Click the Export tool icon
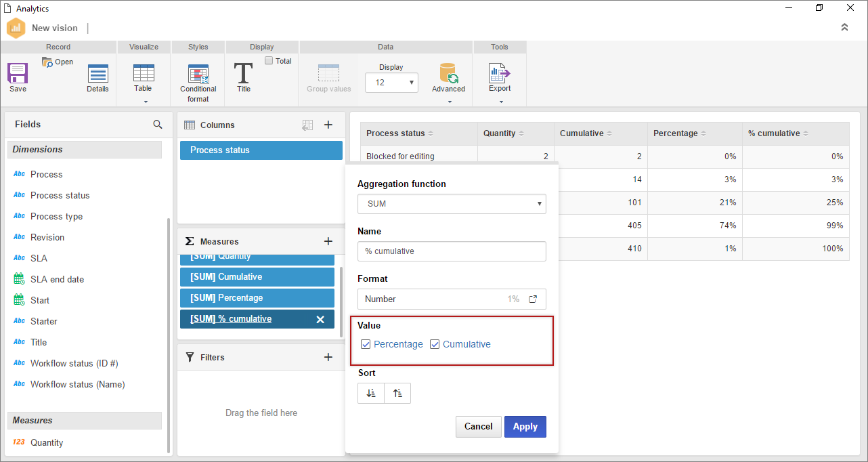Viewport: 868px width, 462px height. point(500,73)
